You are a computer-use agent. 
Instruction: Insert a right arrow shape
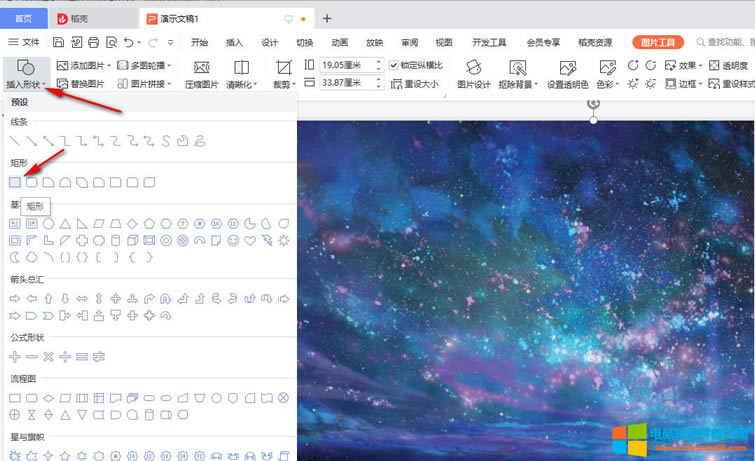coord(15,298)
